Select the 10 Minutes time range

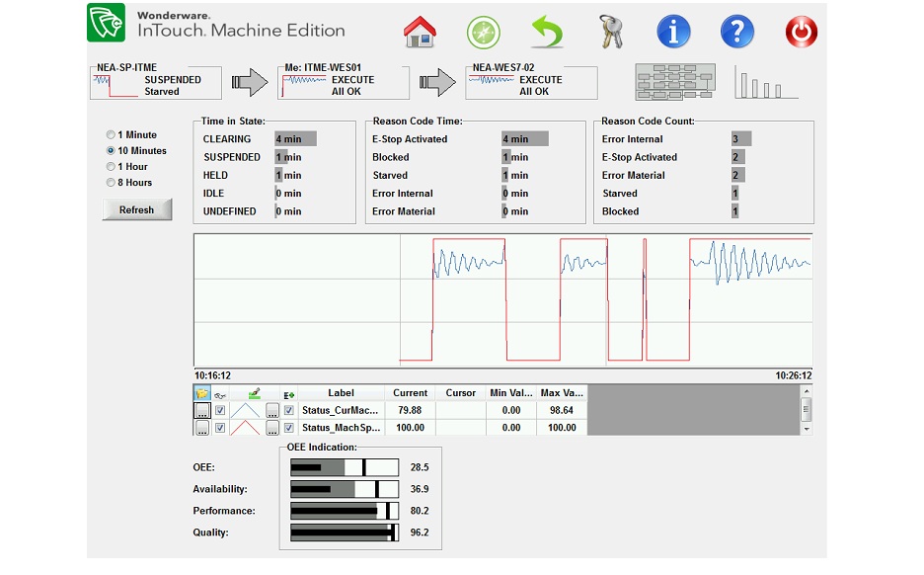[x=111, y=151]
